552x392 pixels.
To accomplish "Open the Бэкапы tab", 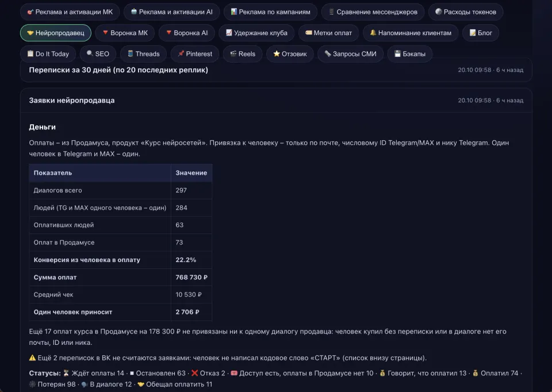I will coord(410,54).
